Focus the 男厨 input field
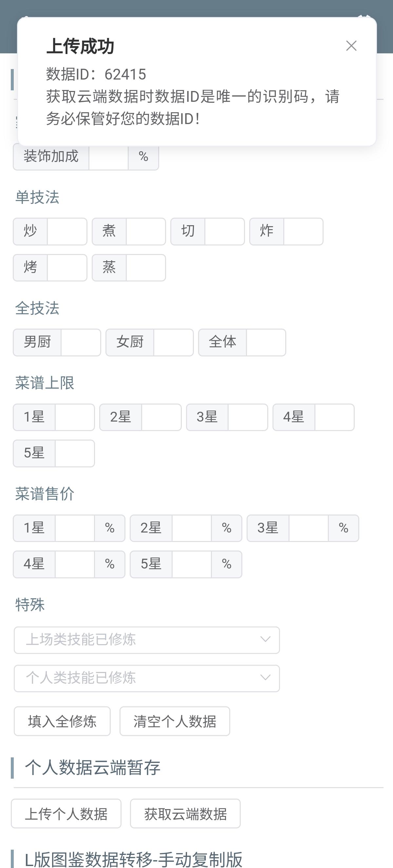This screenshot has height=868, width=393. point(81,342)
